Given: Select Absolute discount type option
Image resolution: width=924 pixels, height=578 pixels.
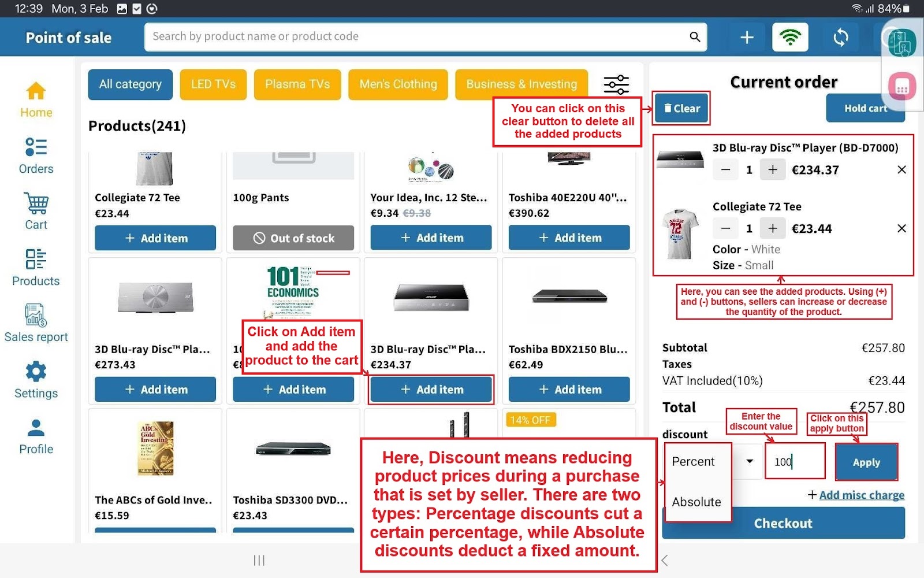Looking at the screenshot, I should click(x=696, y=502).
